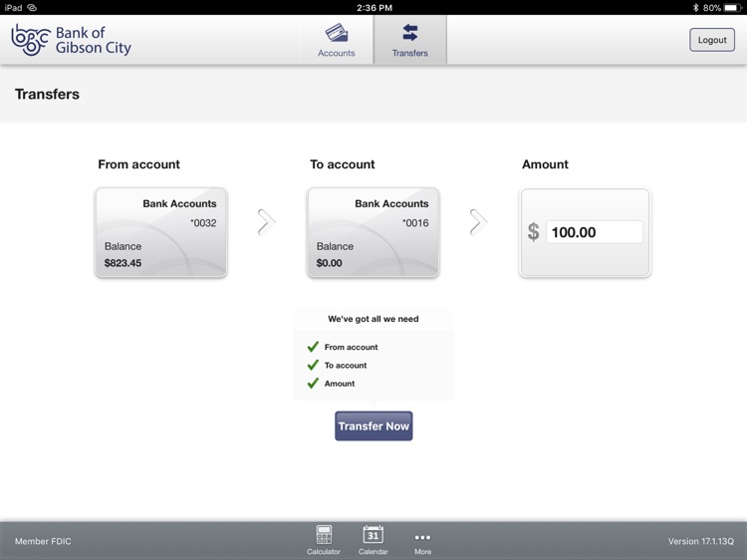Click the From account column label
Screen dimensions: 747x560
tap(139, 164)
